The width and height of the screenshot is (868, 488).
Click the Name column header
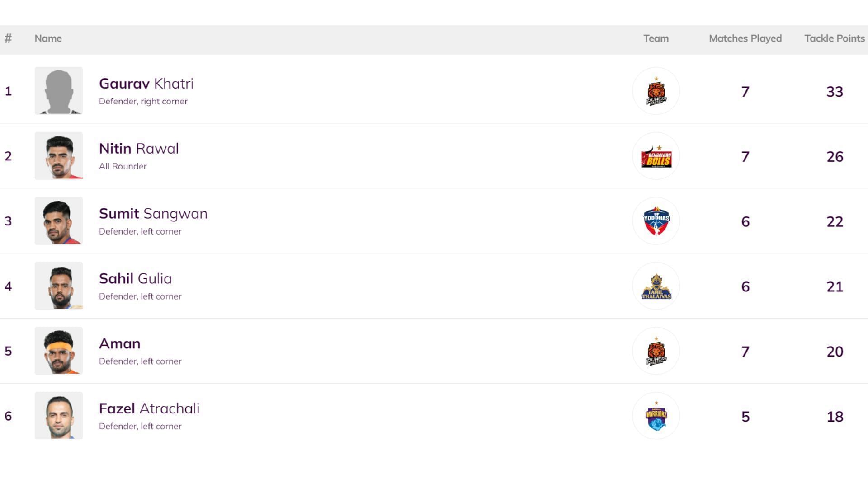pyautogui.click(x=48, y=38)
